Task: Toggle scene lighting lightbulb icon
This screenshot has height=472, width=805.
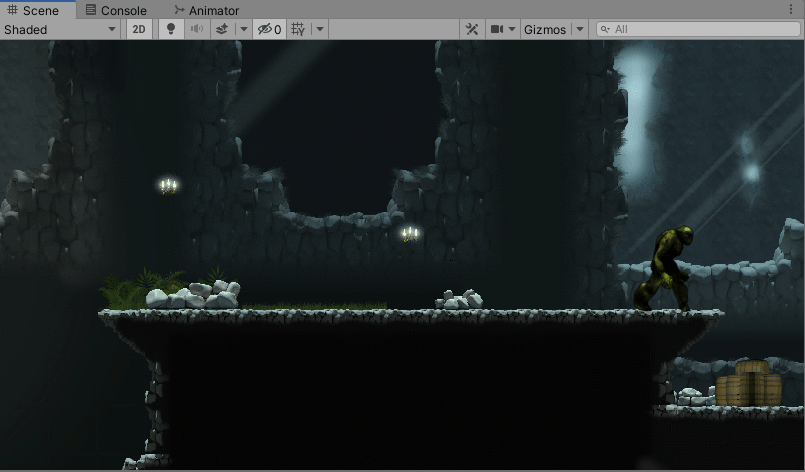Action: (171, 29)
